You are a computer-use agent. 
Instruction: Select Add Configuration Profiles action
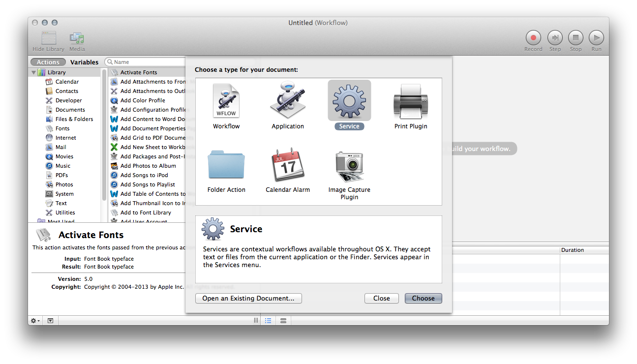147,110
